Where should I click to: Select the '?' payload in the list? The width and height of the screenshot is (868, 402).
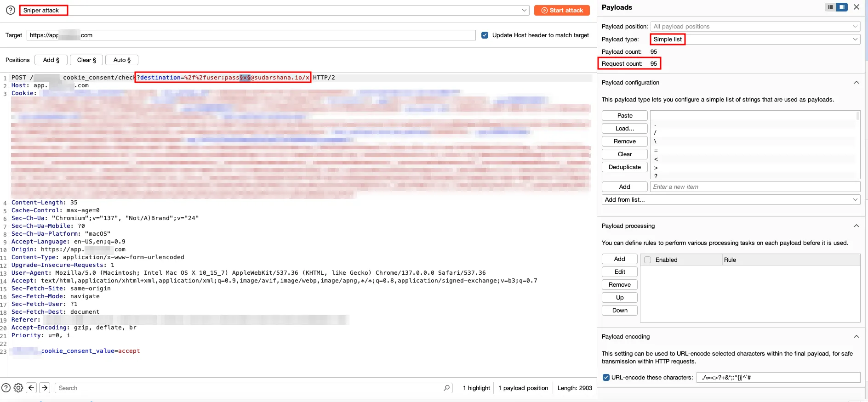pos(753,176)
